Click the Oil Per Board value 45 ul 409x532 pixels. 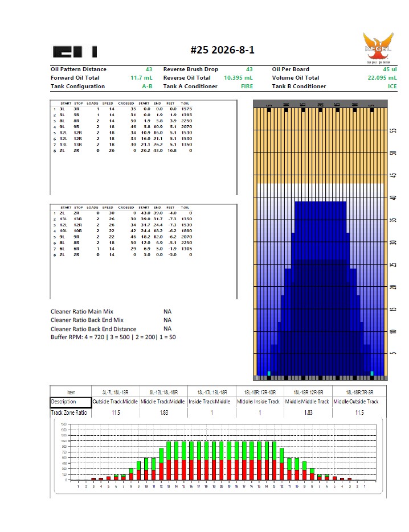tap(390, 69)
